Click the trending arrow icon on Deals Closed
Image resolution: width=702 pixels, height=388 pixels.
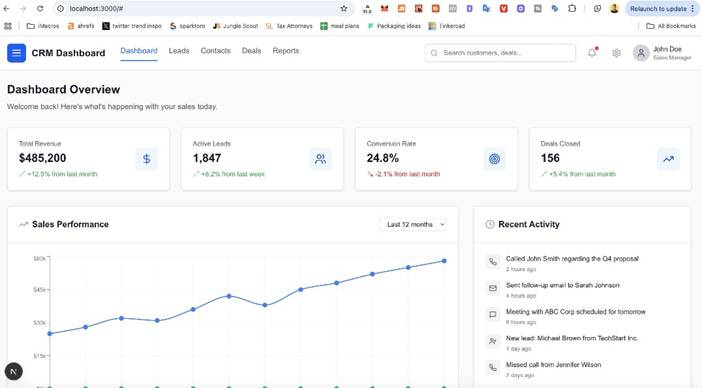pyautogui.click(x=668, y=159)
